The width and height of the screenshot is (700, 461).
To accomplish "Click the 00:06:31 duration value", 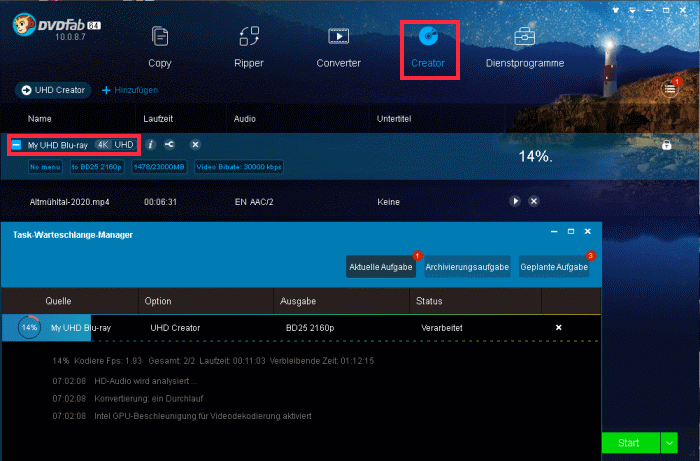I will pyautogui.click(x=160, y=202).
